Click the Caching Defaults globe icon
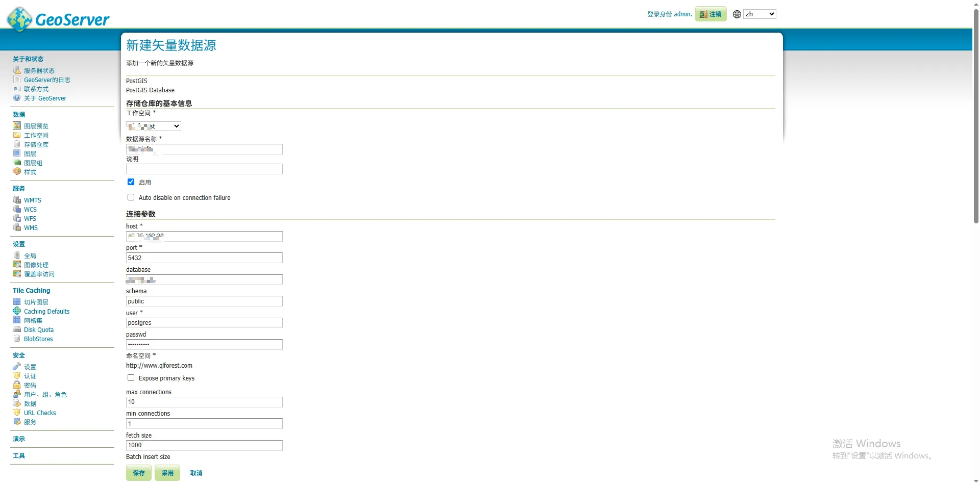The image size is (980, 486). pyautogui.click(x=17, y=311)
